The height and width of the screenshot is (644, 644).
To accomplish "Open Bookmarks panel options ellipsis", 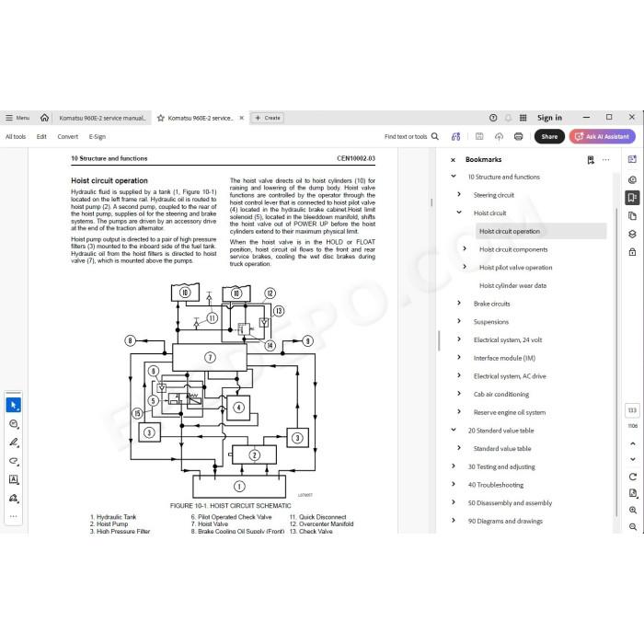I will point(605,160).
